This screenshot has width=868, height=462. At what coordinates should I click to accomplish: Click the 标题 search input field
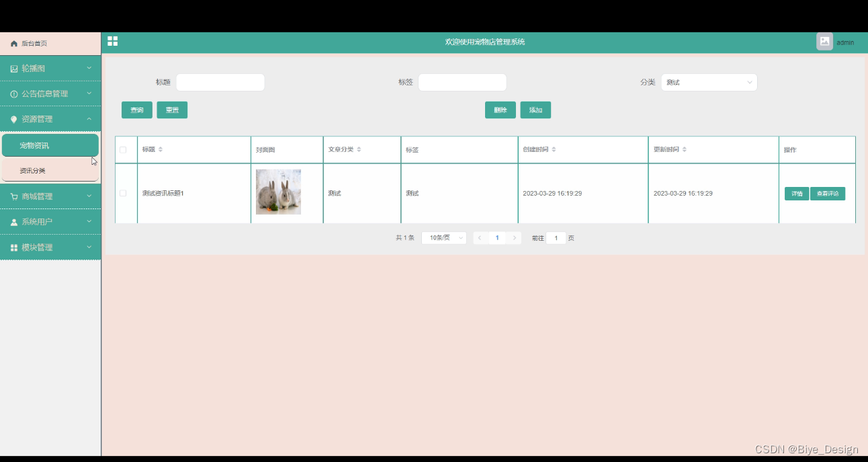click(220, 82)
